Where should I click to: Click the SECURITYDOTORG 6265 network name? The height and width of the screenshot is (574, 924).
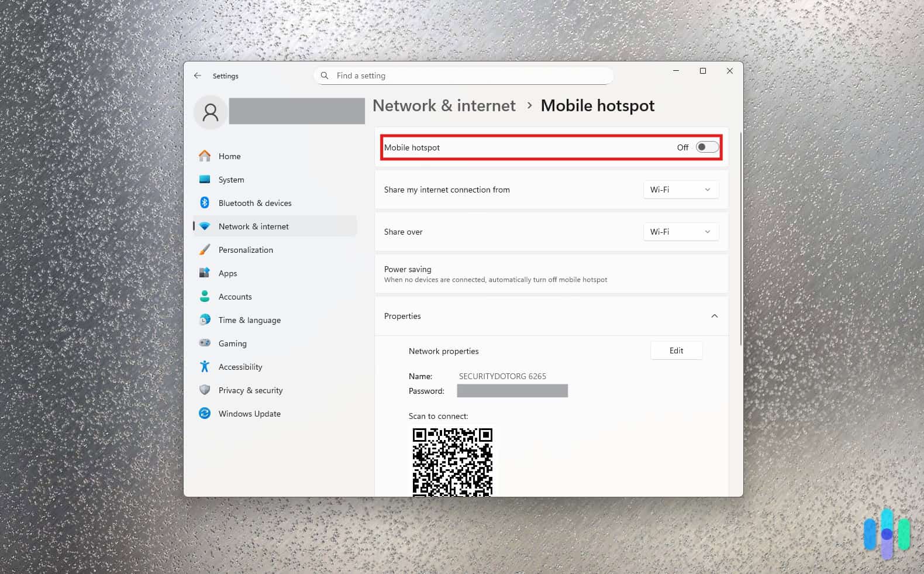pos(502,376)
